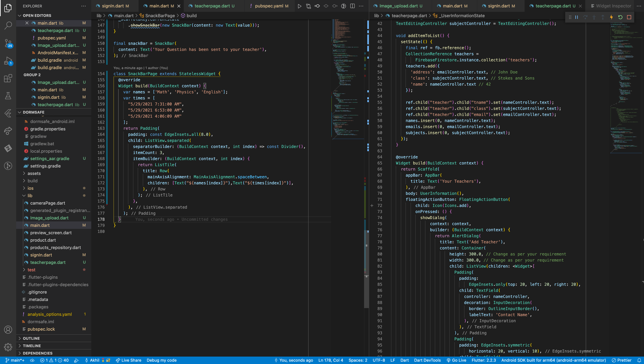This screenshot has height=364, width=644.
Task: Click Dart DevTools in the status bar
Action: click(427, 360)
